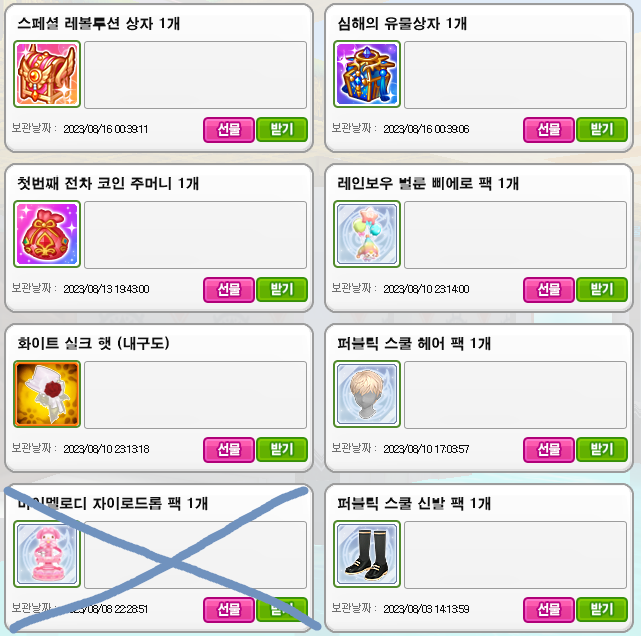Receive the 화이트 실크 햇 item
Screen dimensions: 641x636
tap(282, 450)
